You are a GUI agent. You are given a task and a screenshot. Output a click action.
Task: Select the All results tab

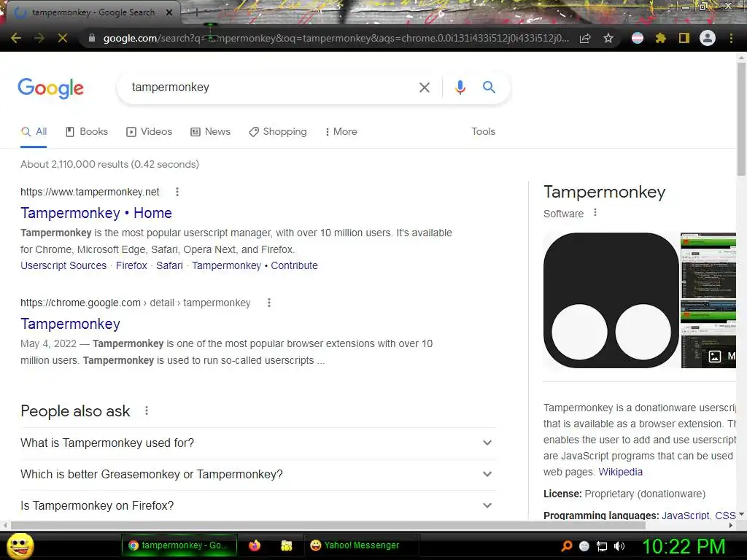(x=34, y=132)
